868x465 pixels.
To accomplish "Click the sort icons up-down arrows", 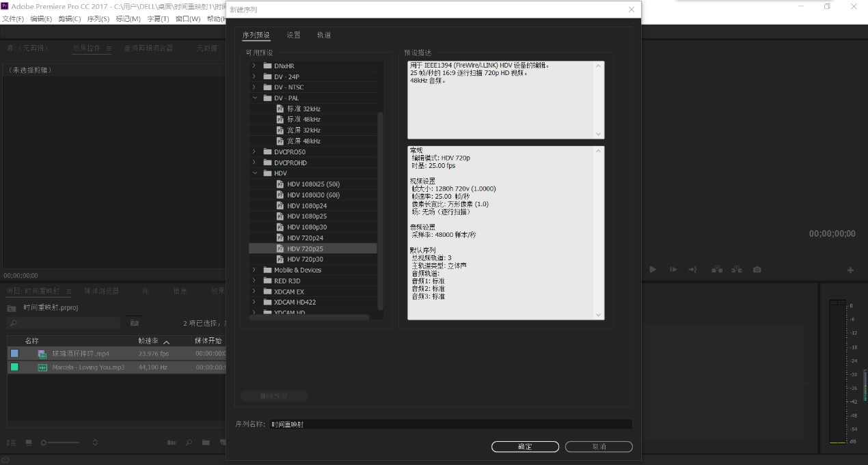I will click(95, 442).
